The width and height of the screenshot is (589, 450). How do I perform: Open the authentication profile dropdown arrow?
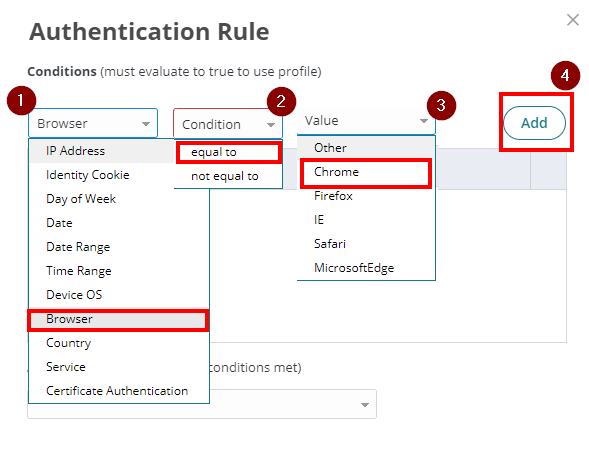coord(364,405)
